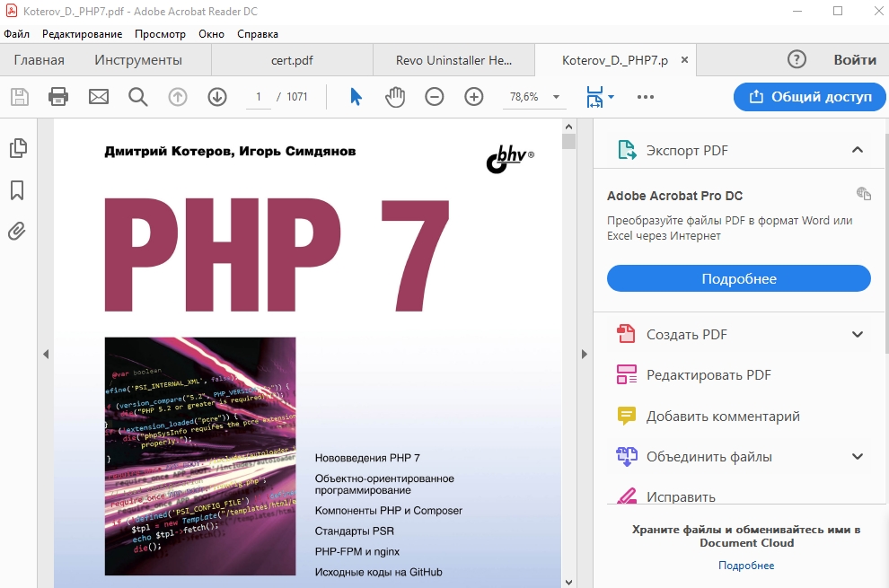The height and width of the screenshot is (588, 889).
Task: Click the Войти sign-in button
Action: pos(855,59)
